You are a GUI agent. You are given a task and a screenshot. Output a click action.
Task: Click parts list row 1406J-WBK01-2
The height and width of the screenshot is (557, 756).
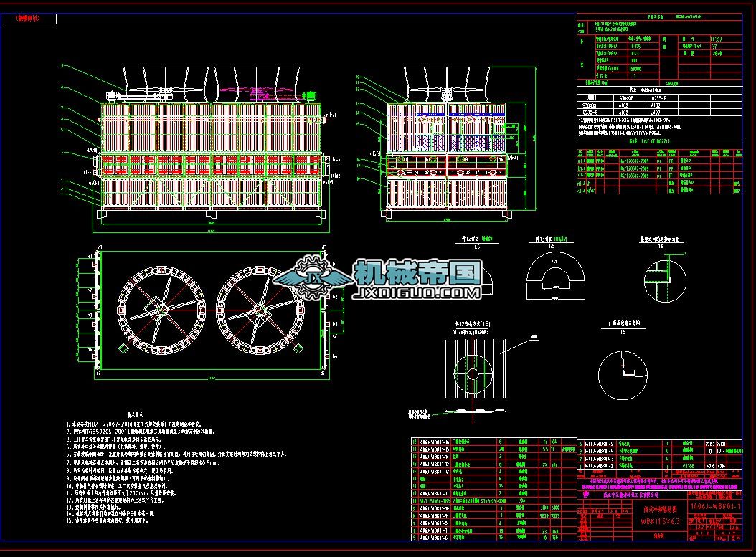coord(660,466)
